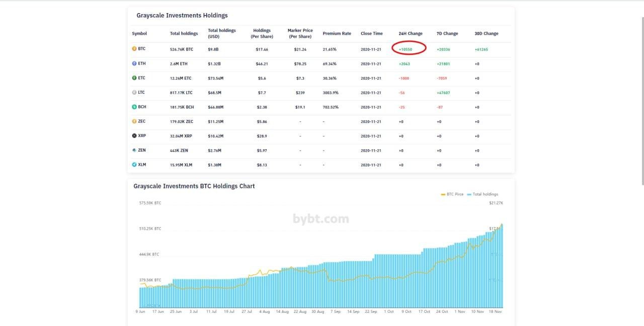The image size is (644, 326).
Task: Select the LTC symbol label
Action: (x=142, y=92)
